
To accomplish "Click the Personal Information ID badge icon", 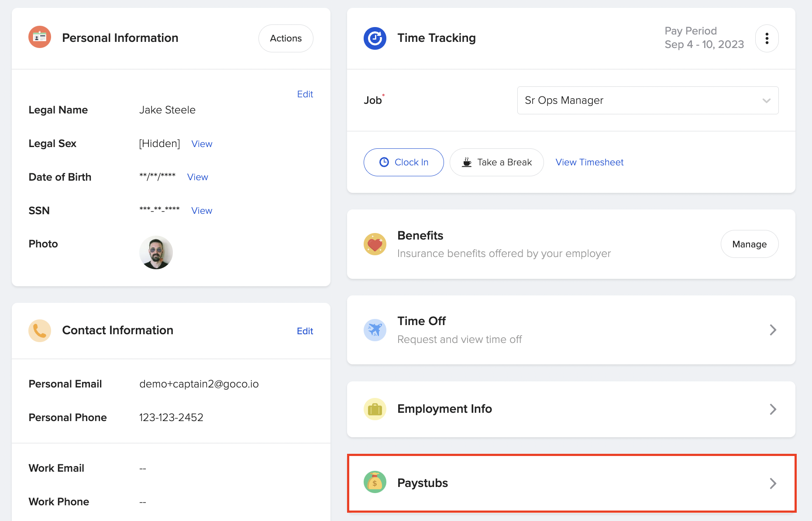I will (39, 37).
